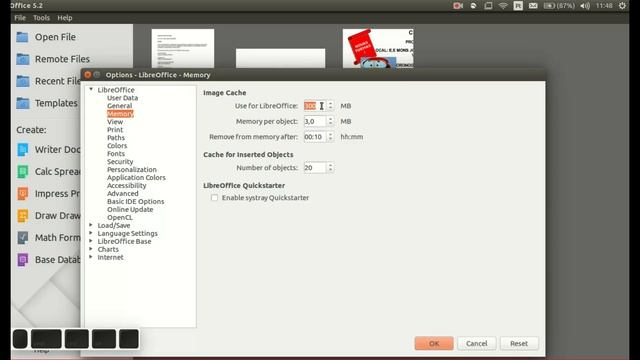Open the Tools menu

click(41, 18)
